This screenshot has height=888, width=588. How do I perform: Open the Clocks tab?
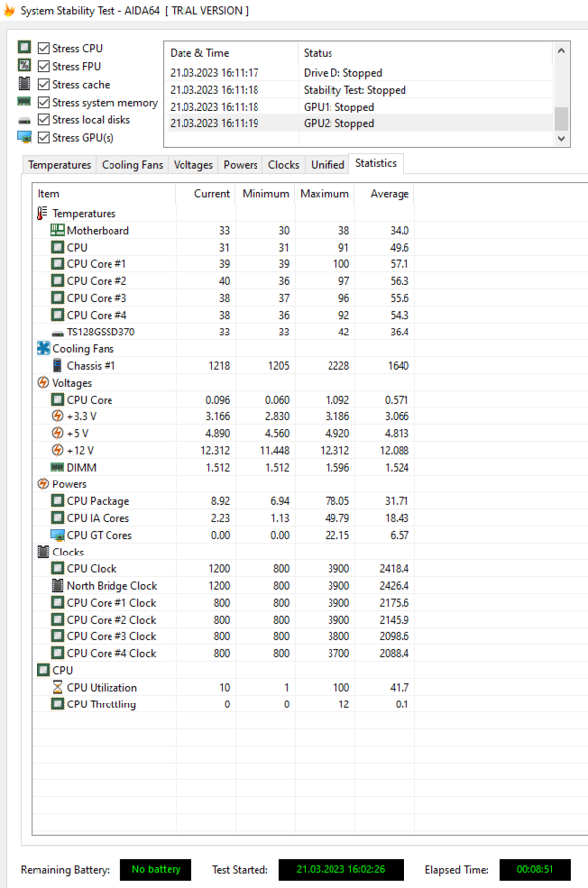(283, 164)
